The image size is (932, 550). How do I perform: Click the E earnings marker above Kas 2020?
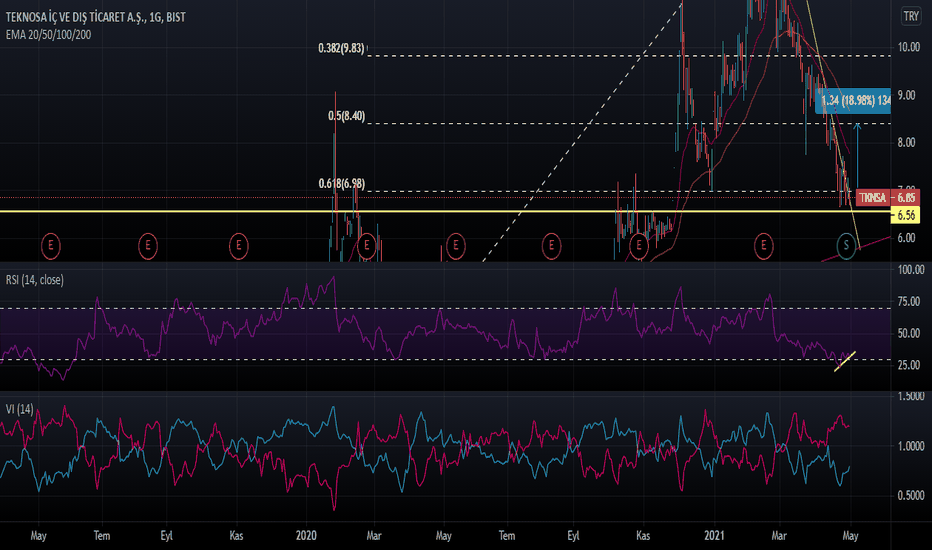(639, 246)
